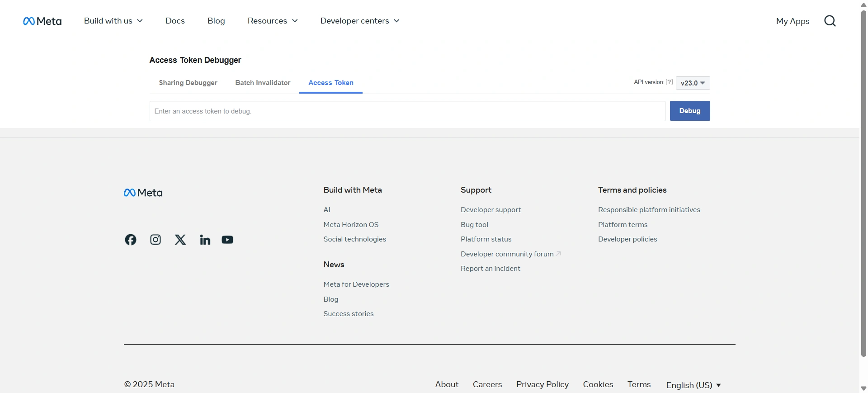This screenshot has width=868, height=393.
Task: Open the Cookies footer link
Action: pos(598,384)
